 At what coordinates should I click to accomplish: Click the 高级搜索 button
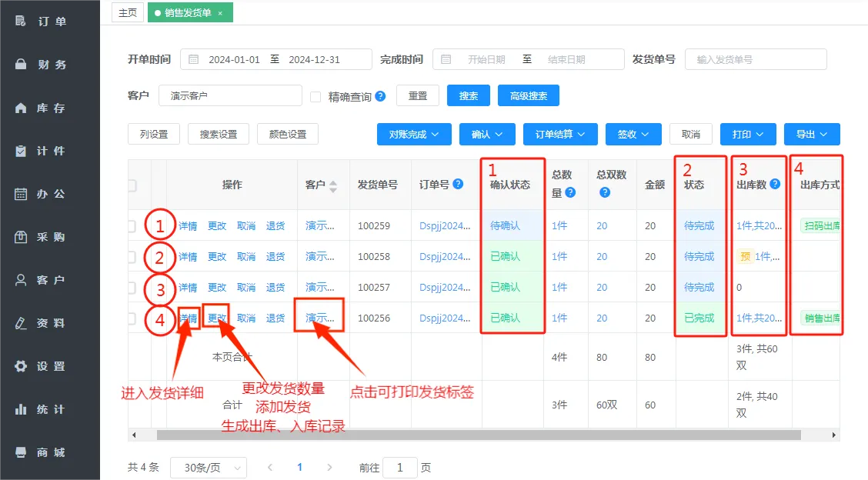tap(528, 96)
